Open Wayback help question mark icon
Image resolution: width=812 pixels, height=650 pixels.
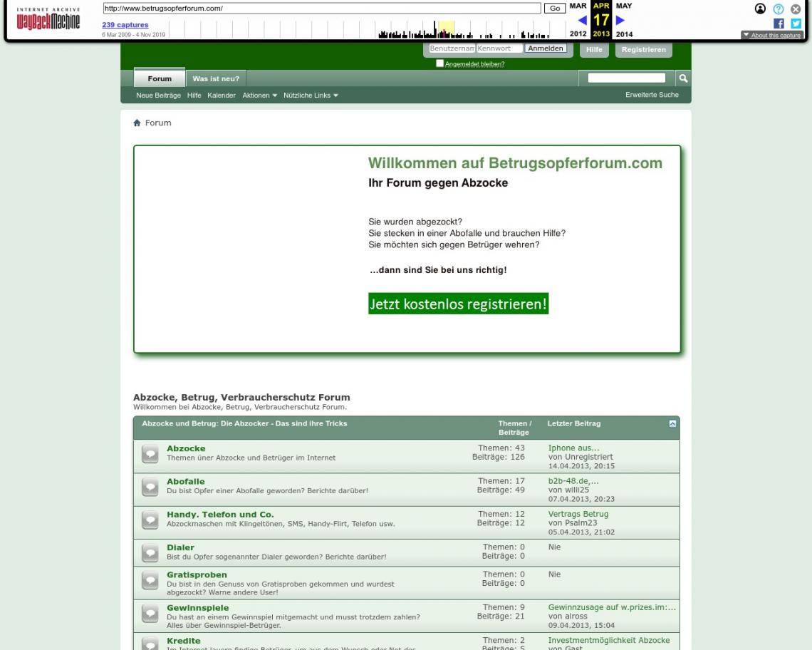[779, 9]
